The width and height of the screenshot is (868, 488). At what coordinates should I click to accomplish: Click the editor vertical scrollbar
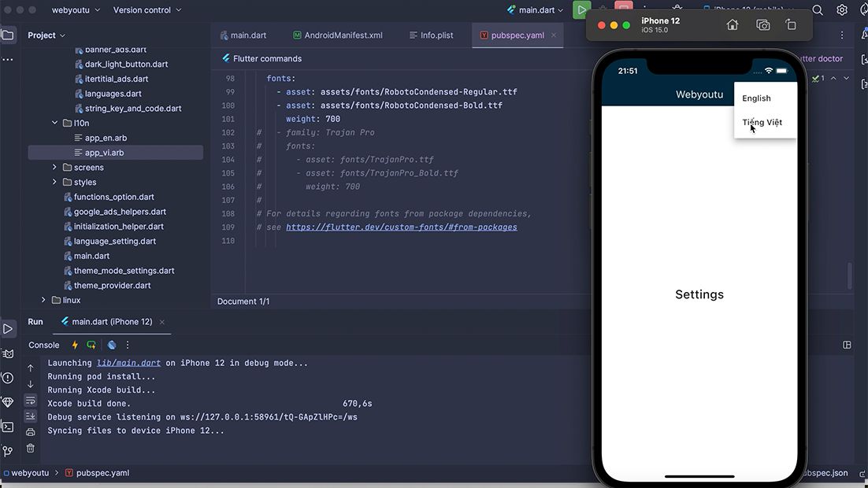[850, 275]
